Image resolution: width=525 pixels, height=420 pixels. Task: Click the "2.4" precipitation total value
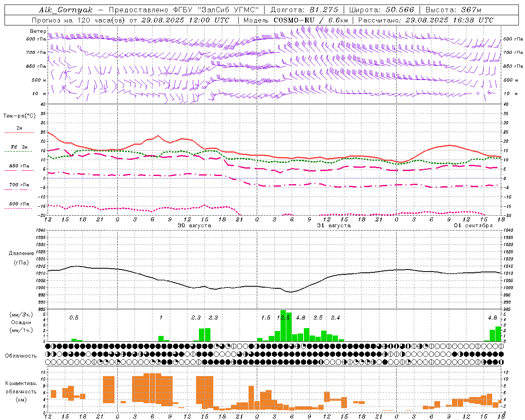coord(336,317)
